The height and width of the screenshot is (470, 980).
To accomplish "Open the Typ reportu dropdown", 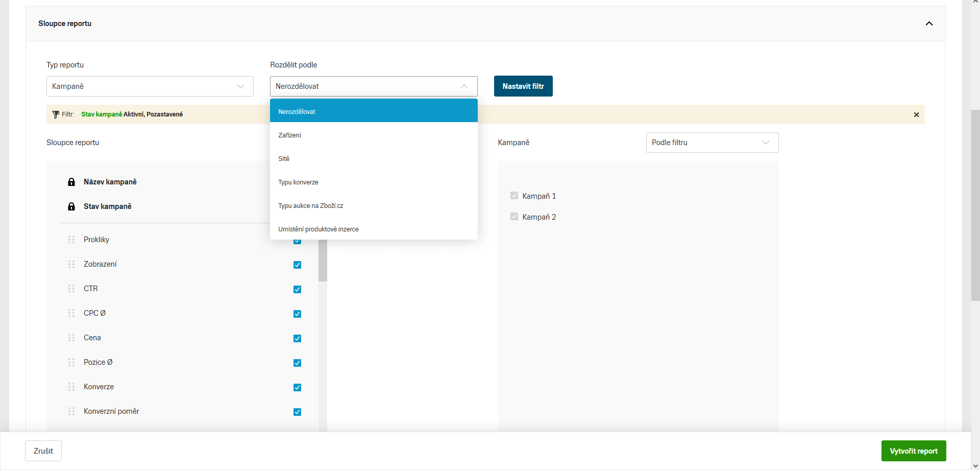I will (x=150, y=86).
